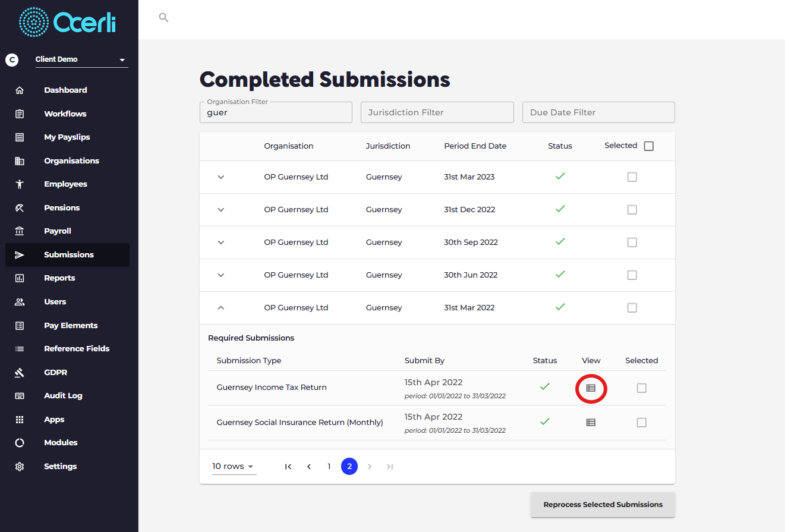
Task: Open Reference Fields in the sidebar
Action: pos(68,349)
